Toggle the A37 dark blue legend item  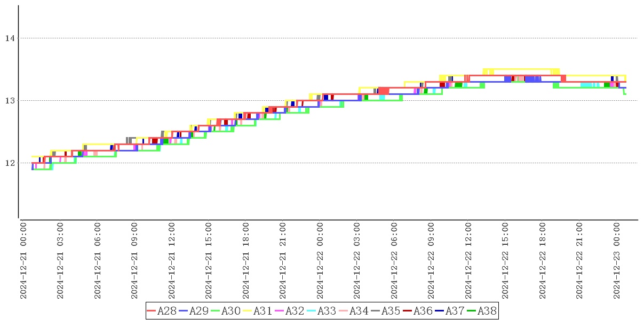pyautogui.click(x=449, y=311)
